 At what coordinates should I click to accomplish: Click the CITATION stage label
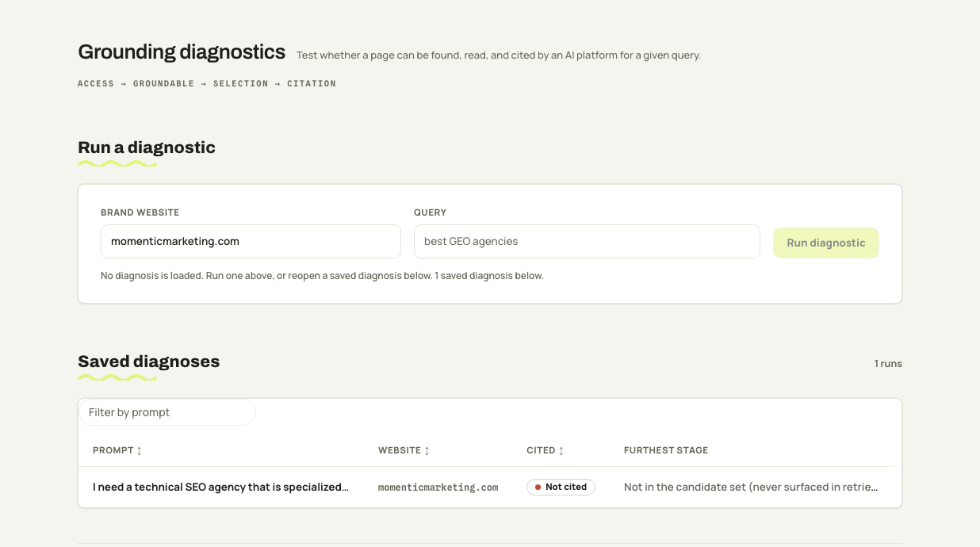312,83
